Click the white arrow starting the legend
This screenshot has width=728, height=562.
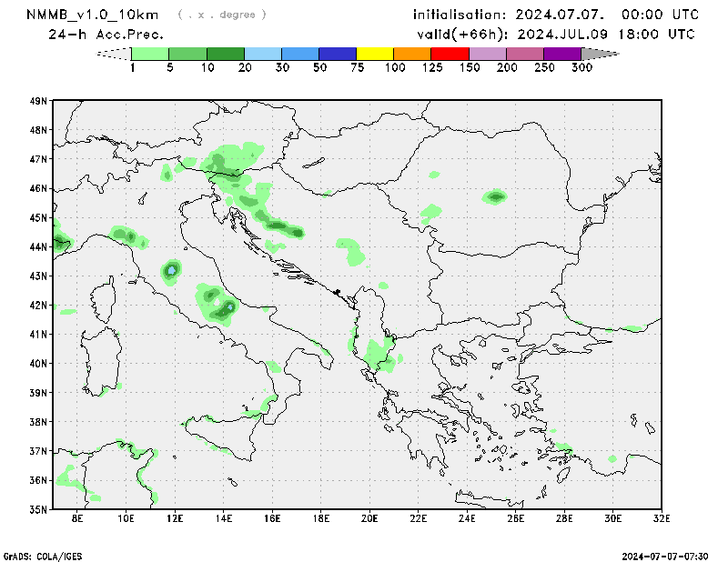click(x=115, y=54)
